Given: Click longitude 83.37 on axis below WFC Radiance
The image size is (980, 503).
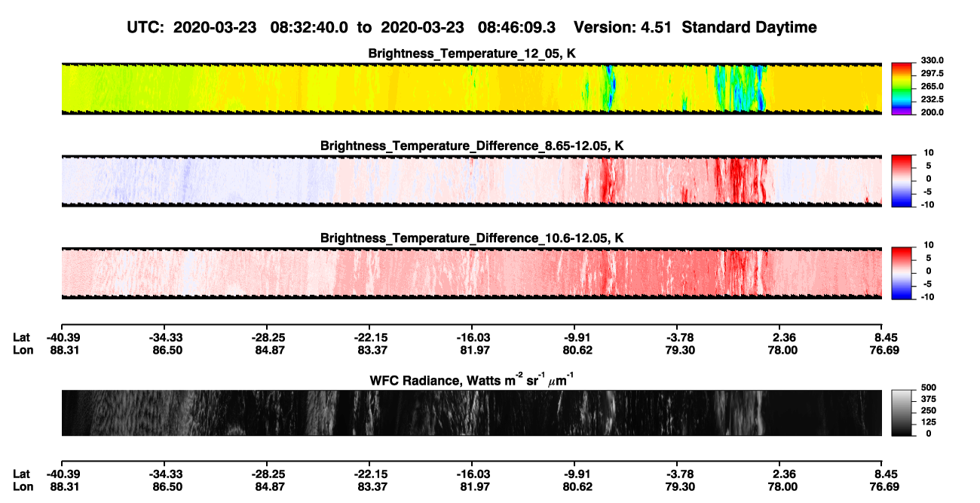Looking at the screenshot, I should (371, 486).
